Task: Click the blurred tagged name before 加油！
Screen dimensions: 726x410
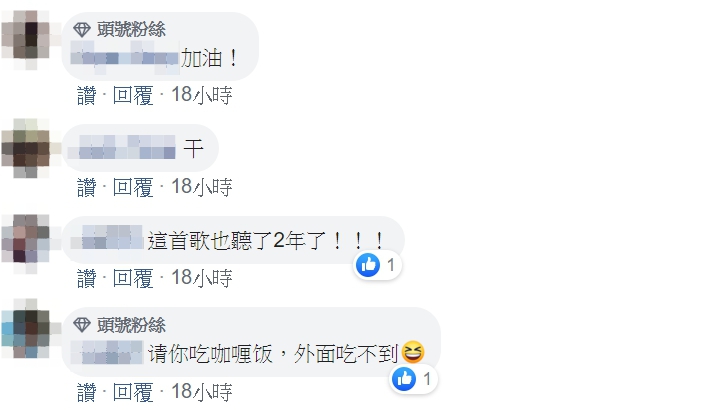Action: coord(124,58)
